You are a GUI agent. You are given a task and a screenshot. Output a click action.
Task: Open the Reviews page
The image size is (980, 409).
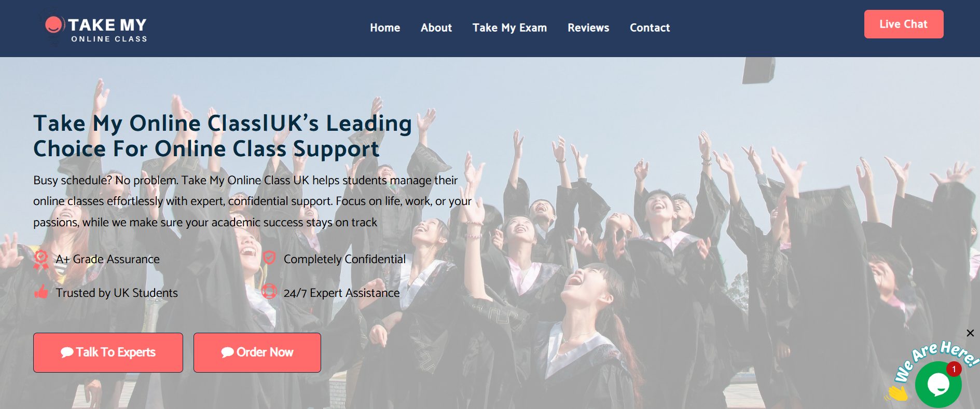[x=588, y=28]
